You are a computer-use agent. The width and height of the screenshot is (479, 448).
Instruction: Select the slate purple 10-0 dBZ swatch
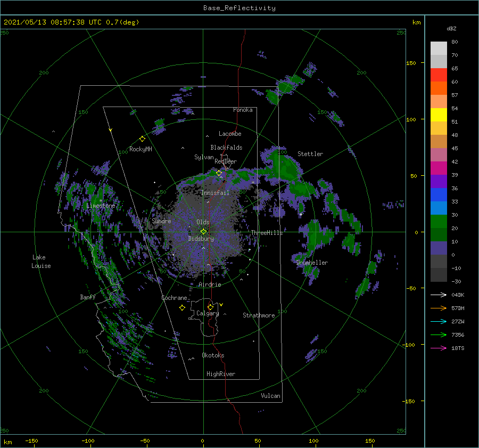coord(439,248)
